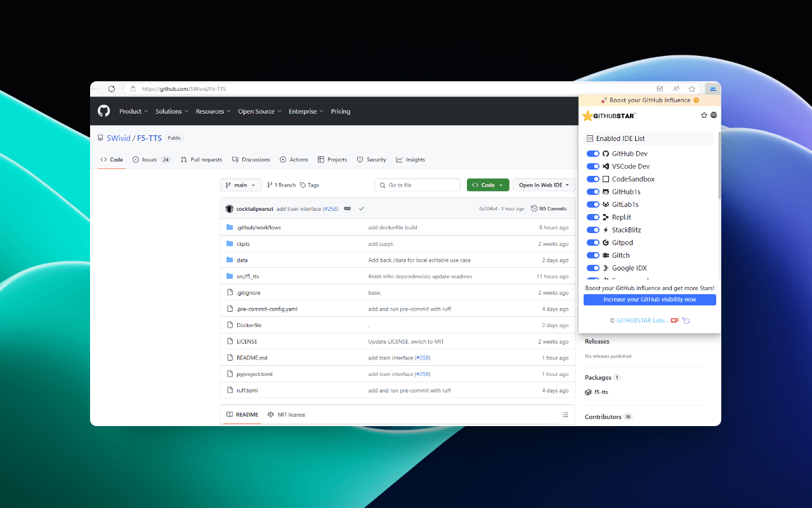Open the SWivid owner link
Viewport: 812px width, 508px height.
(117, 138)
